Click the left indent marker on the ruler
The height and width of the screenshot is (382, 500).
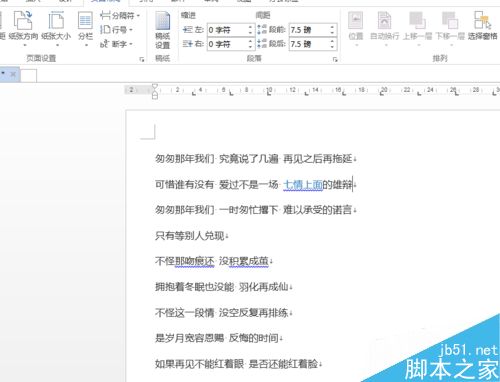[155, 96]
